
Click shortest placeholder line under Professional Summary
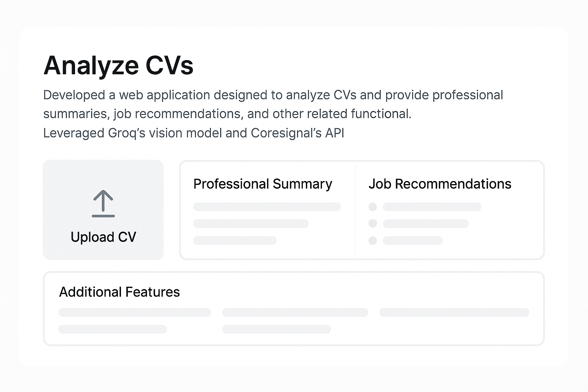[x=235, y=240]
